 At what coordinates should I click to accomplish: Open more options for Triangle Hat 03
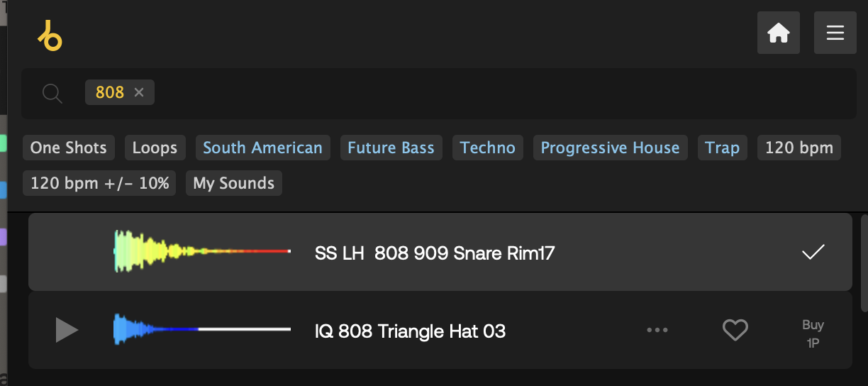click(657, 330)
